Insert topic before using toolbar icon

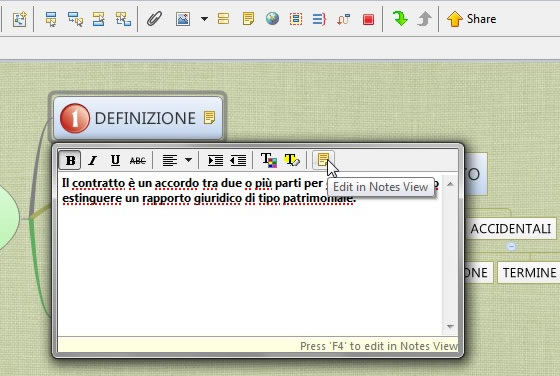tap(99, 19)
